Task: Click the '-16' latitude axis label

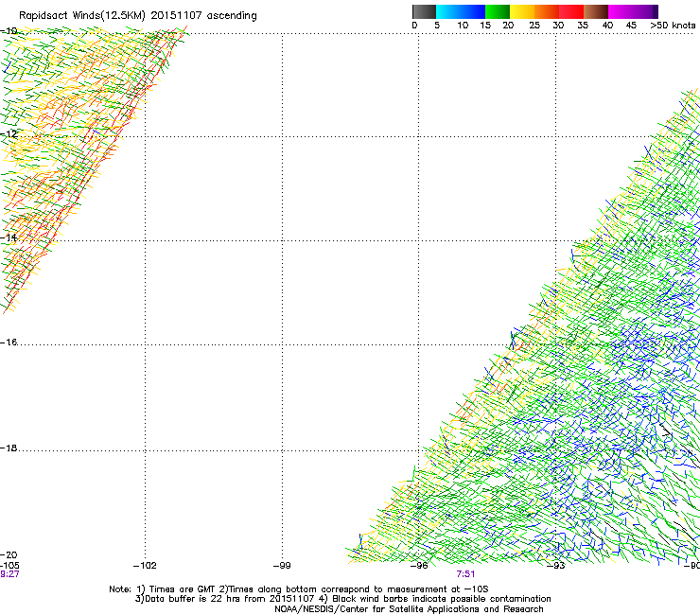Action: pyautogui.click(x=9, y=343)
